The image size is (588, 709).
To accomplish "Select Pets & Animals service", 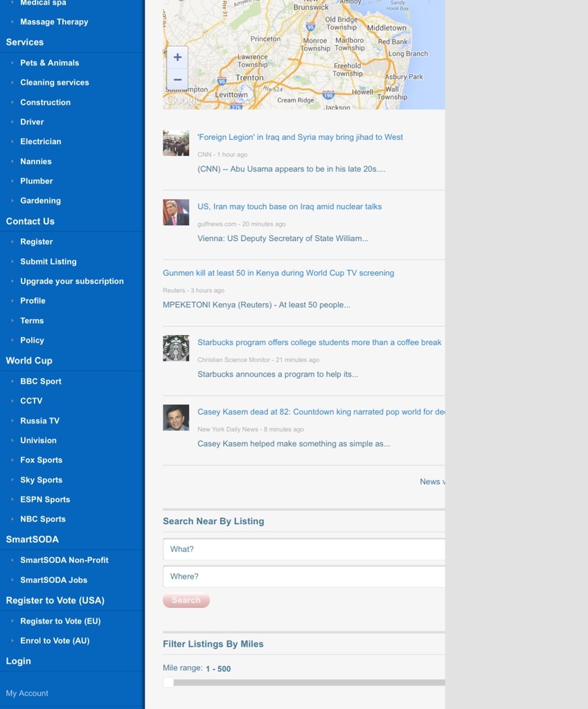I will point(49,63).
